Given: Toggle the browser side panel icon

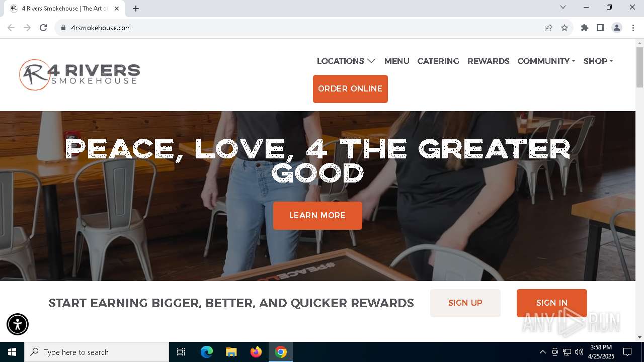Looking at the screenshot, I should coord(601,28).
